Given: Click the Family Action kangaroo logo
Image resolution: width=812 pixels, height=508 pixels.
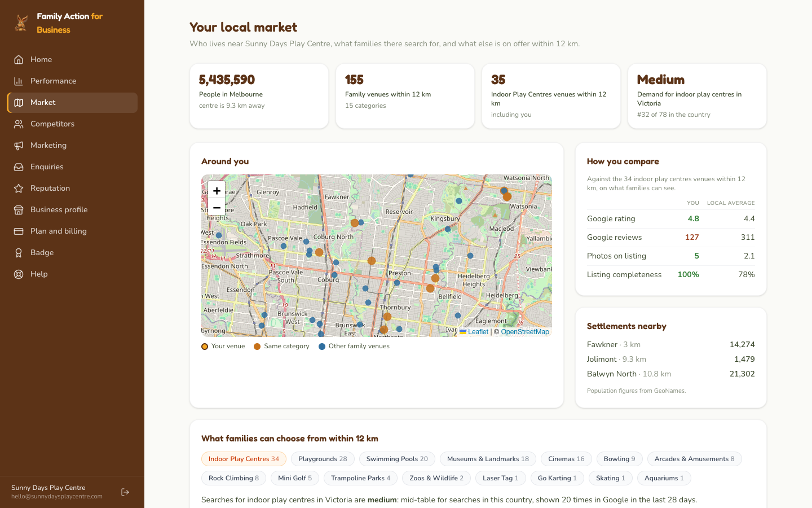Looking at the screenshot, I should 21,23.
